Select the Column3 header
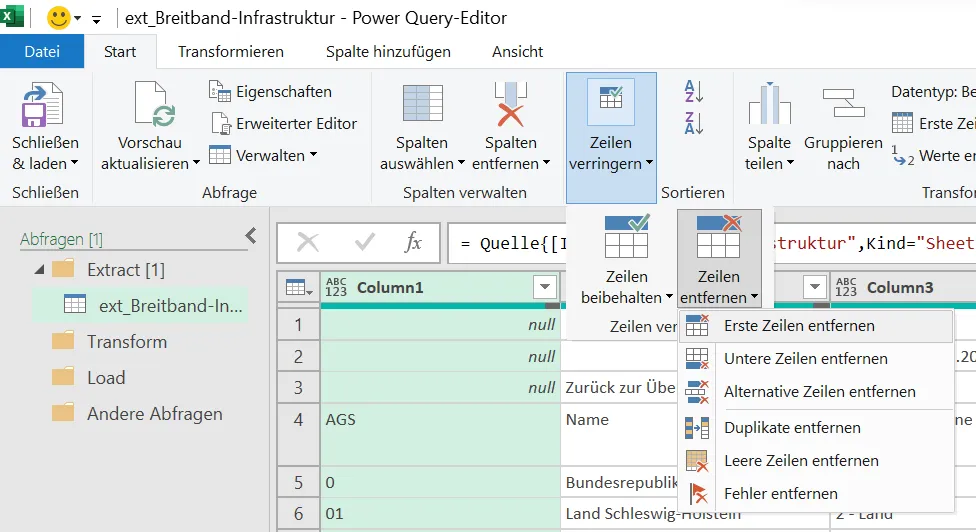Image resolution: width=976 pixels, height=532 pixels. [x=900, y=287]
